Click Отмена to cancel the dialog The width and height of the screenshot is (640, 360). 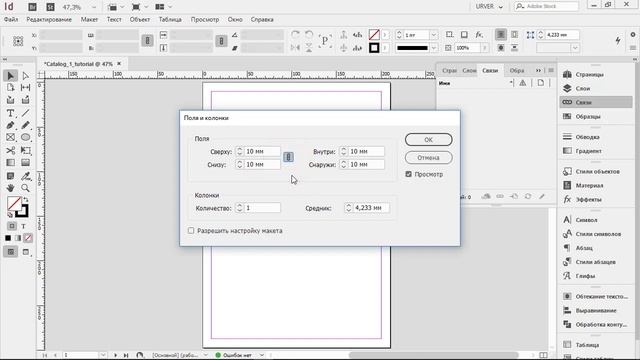pyautogui.click(x=428, y=158)
